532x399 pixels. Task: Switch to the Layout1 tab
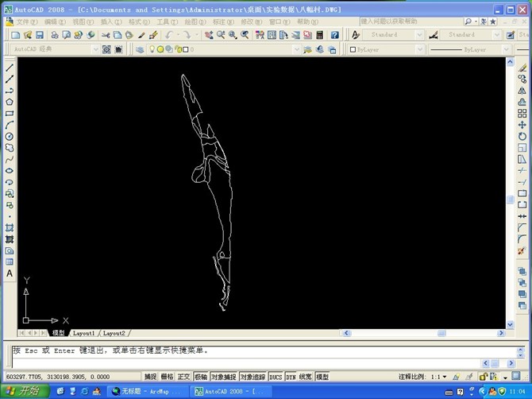pyautogui.click(x=83, y=333)
